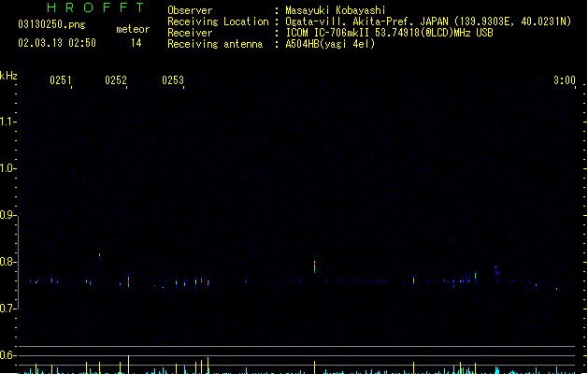The height and width of the screenshot is (374, 588).
Task: Click the meteor label
Action: (x=133, y=29)
